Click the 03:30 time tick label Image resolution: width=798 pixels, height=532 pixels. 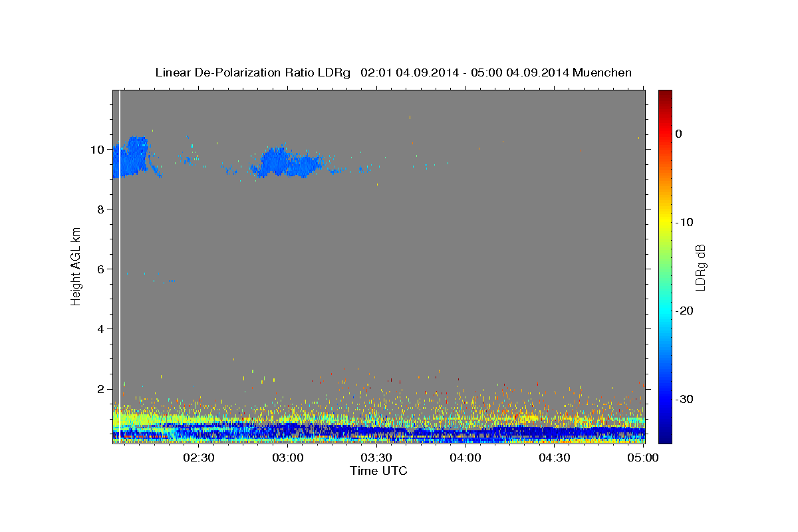(x=376, y=458)
